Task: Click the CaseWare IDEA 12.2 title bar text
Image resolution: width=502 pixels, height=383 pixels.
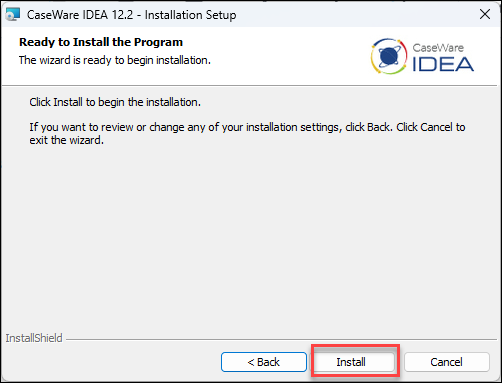Action: 132,15
